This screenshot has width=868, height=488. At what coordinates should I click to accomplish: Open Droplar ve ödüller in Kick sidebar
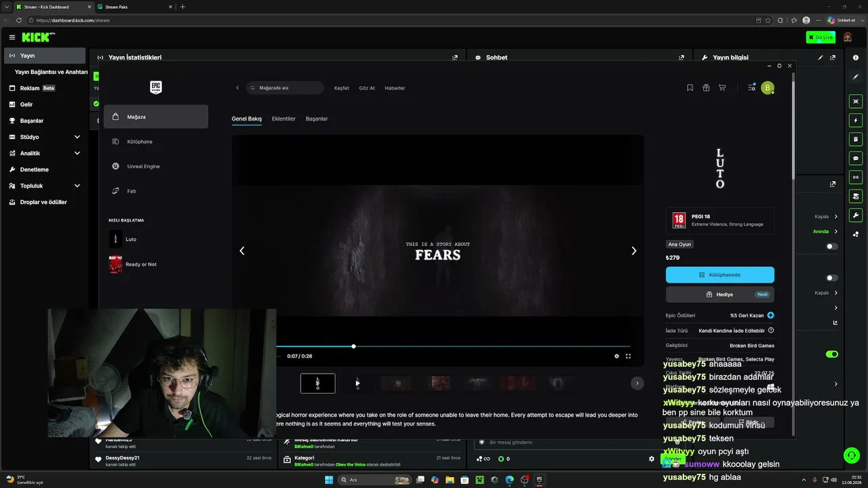click(x=45, y=202)
